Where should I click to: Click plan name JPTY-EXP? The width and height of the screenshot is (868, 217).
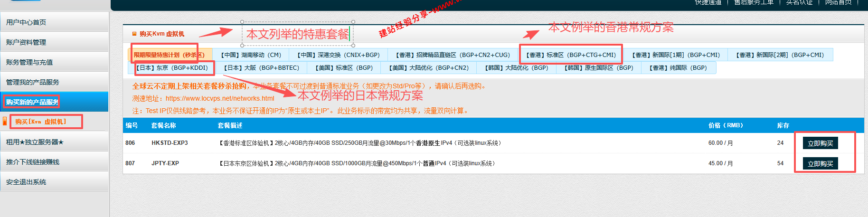pos(165,163)
